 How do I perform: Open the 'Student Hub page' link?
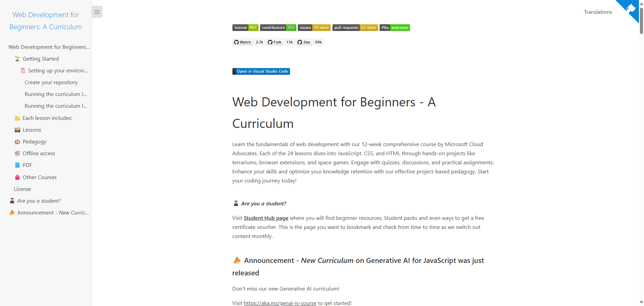point(265,218)
